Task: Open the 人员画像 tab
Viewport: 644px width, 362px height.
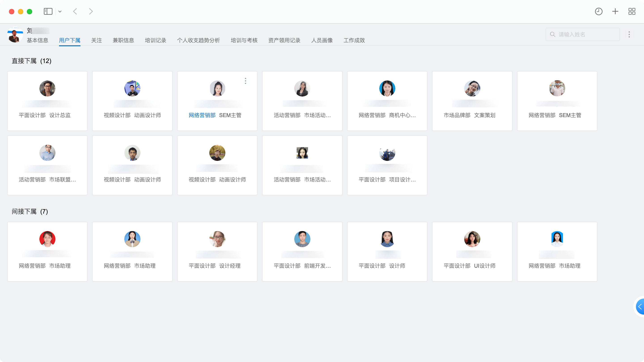Action: pos(322,40)
